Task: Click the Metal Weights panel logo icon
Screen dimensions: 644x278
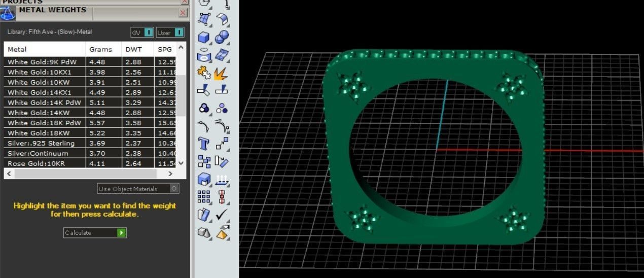Action: click(8, 13)
